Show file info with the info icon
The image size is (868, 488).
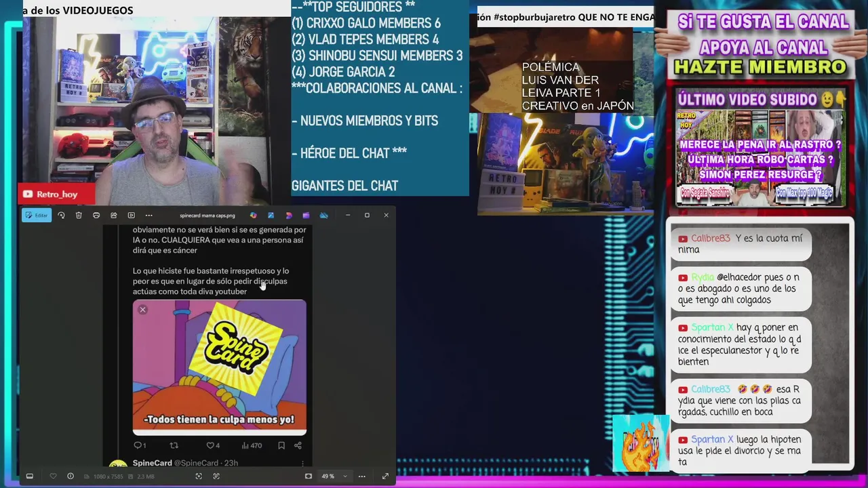point(71,476)
